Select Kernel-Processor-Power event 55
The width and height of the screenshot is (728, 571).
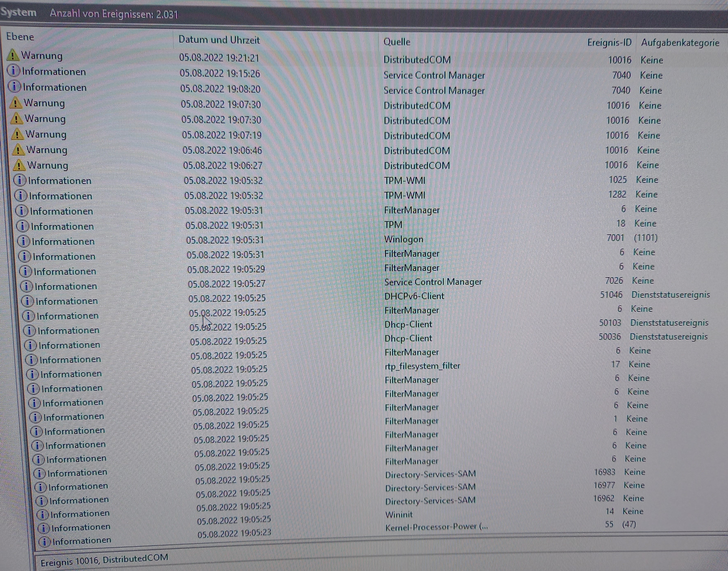click(x=436, y=527)
